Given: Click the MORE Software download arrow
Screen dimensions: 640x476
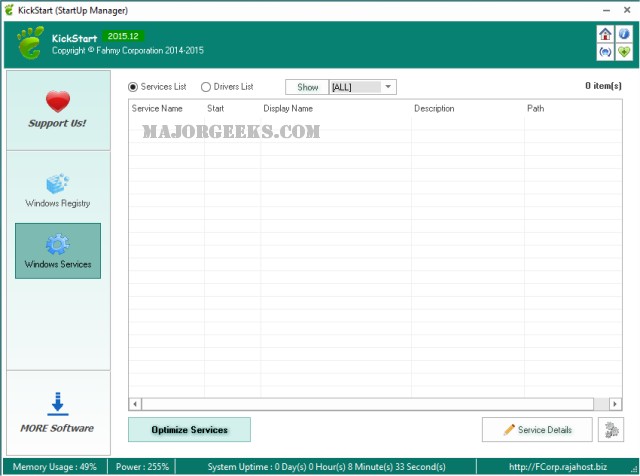Looking at the screenshot, I should (x=58, y=404).
